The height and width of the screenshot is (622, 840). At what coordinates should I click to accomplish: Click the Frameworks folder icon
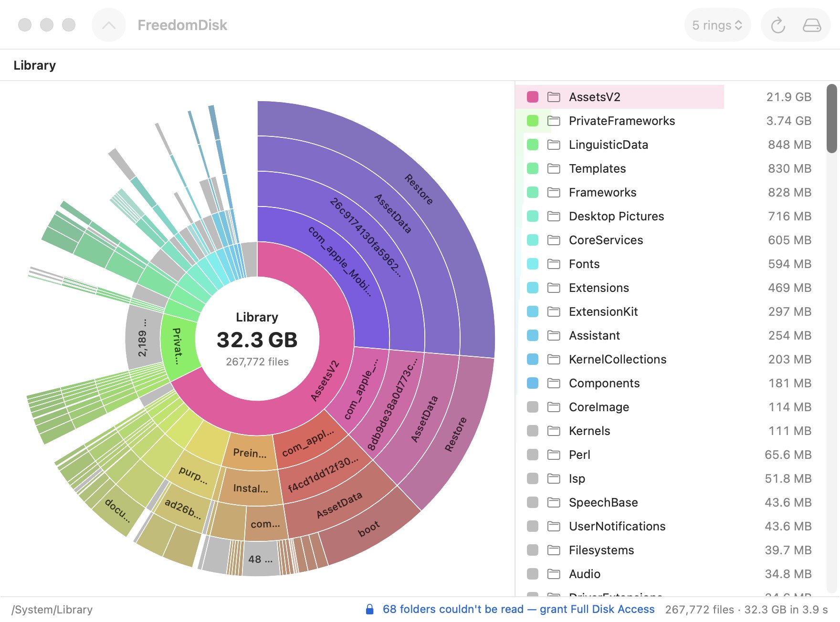pos(554,192)
